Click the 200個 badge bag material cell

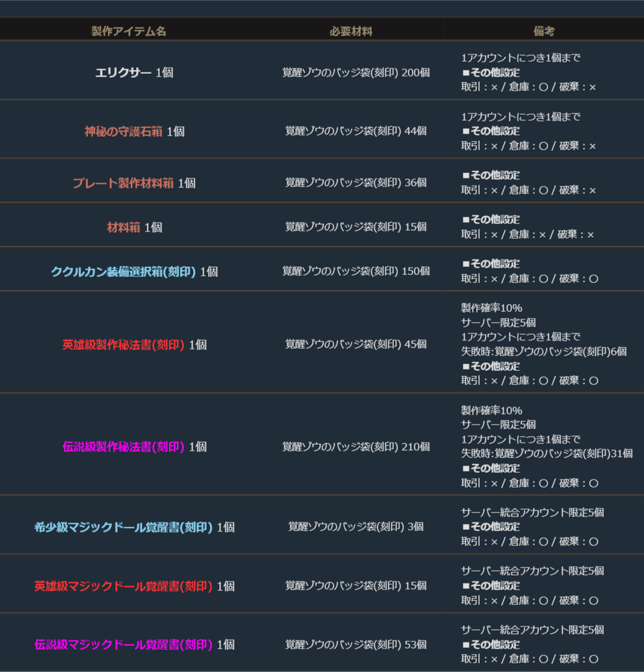click(x=356, y=72)
